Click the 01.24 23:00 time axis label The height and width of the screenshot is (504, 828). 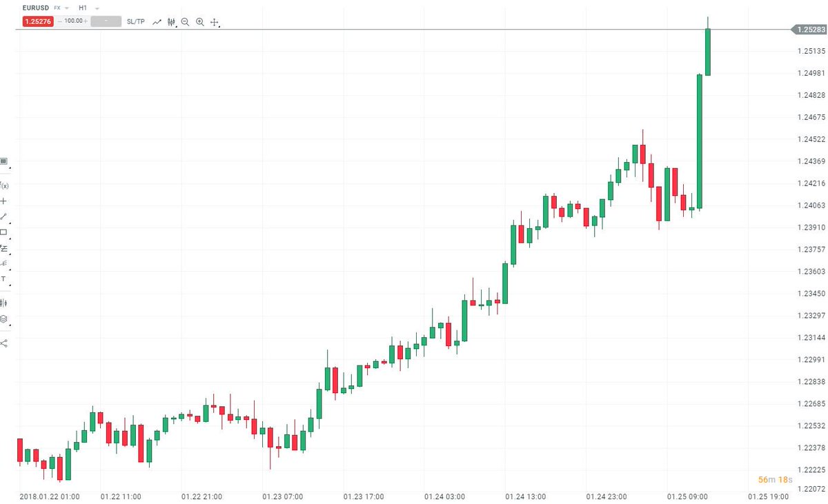coord(607,496)
